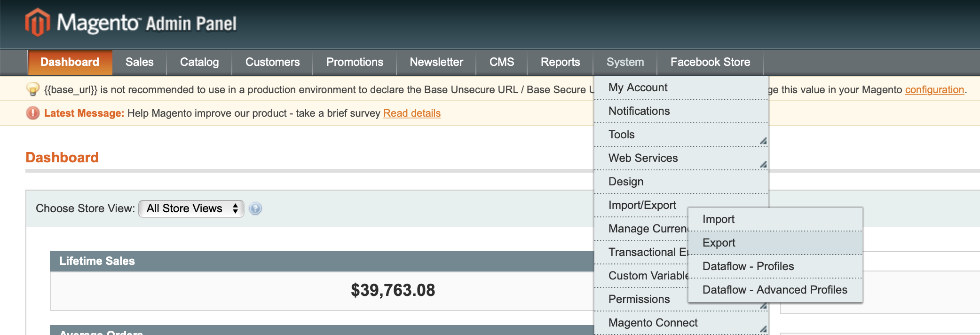Choose My Account in System menu
Viewport: 980px width, 335px height.
click(638, 88)
